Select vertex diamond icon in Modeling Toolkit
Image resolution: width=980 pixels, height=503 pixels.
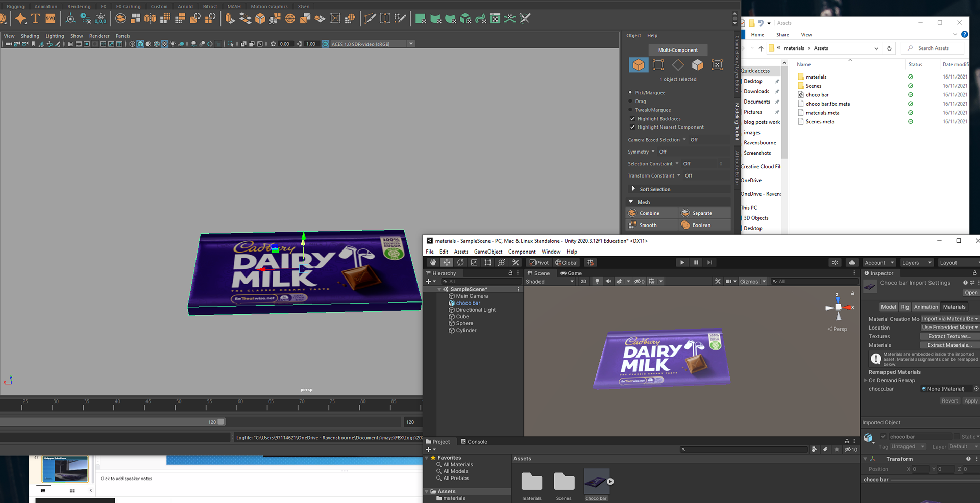point(678,65)
